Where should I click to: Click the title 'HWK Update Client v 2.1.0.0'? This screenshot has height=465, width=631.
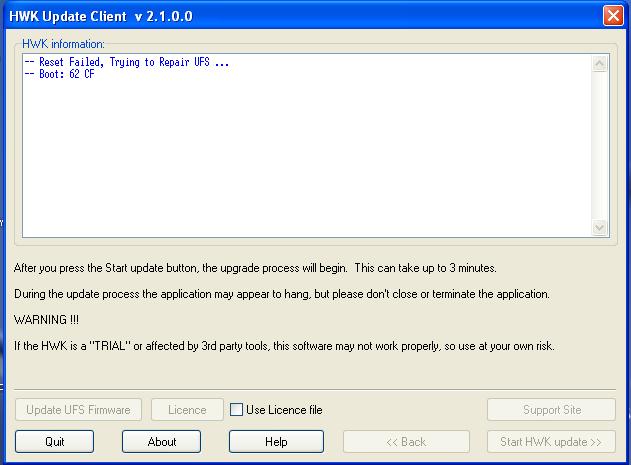(101, 16)
